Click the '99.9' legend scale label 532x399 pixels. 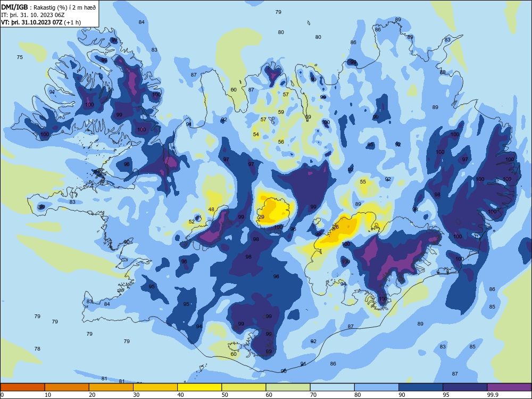click(x=493, y=395)
